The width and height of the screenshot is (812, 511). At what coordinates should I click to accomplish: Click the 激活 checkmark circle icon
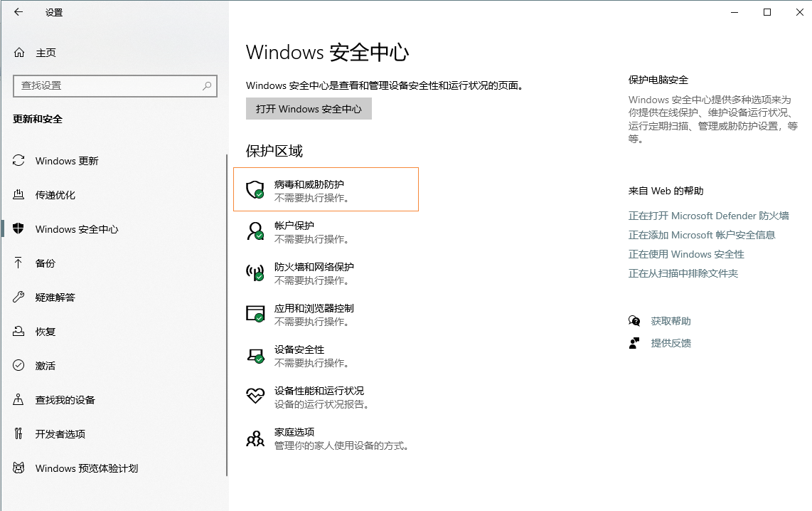tap(18, 365)
